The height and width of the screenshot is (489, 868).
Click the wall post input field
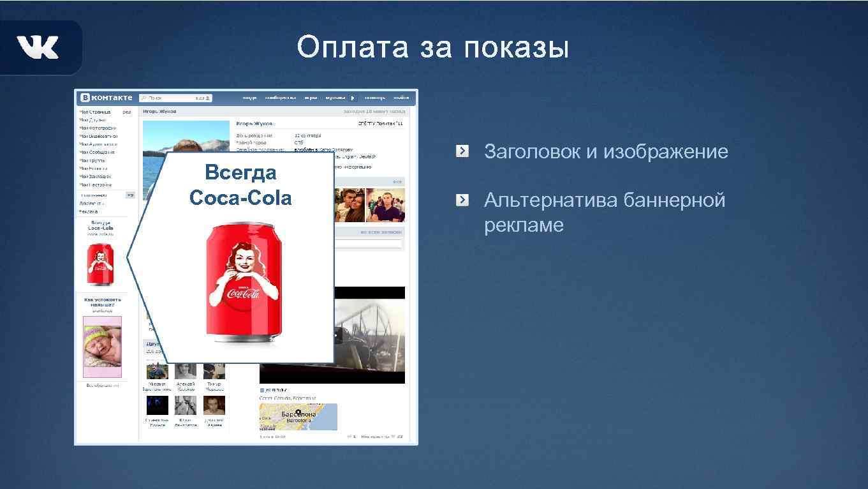pos(369,244)
